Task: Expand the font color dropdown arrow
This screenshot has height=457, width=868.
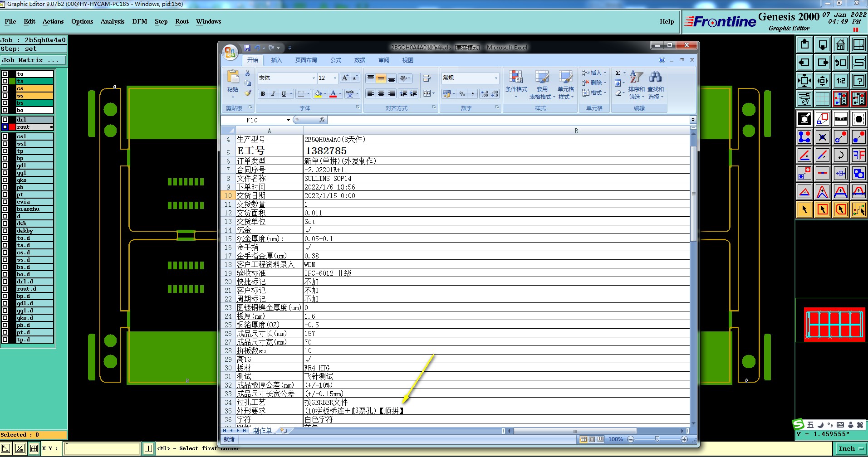Action: [x=340, y=94]
